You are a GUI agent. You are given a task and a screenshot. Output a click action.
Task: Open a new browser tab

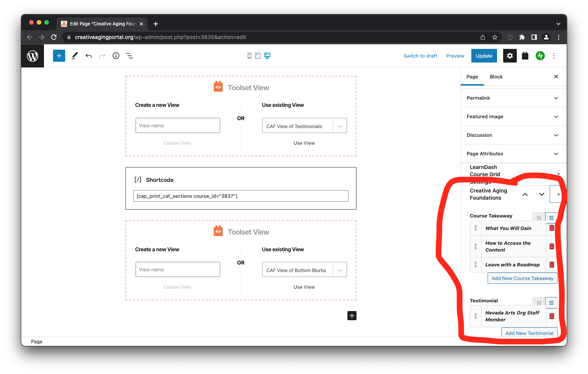[155, 24]
